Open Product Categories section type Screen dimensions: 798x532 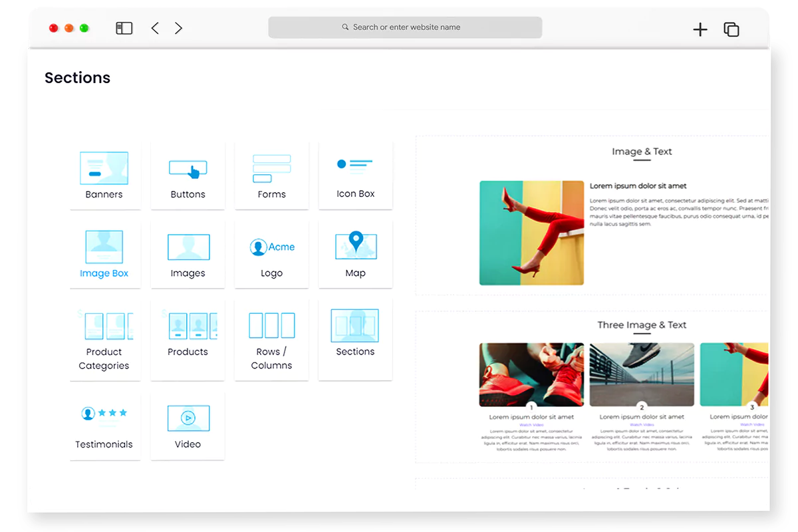pyautogui.click(x=105, y=340)
